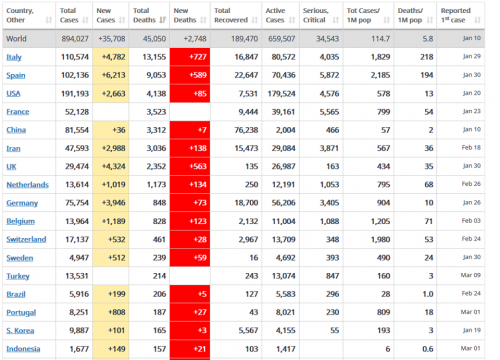
Task: Open Switzerland statistics link
Action: 26,239
